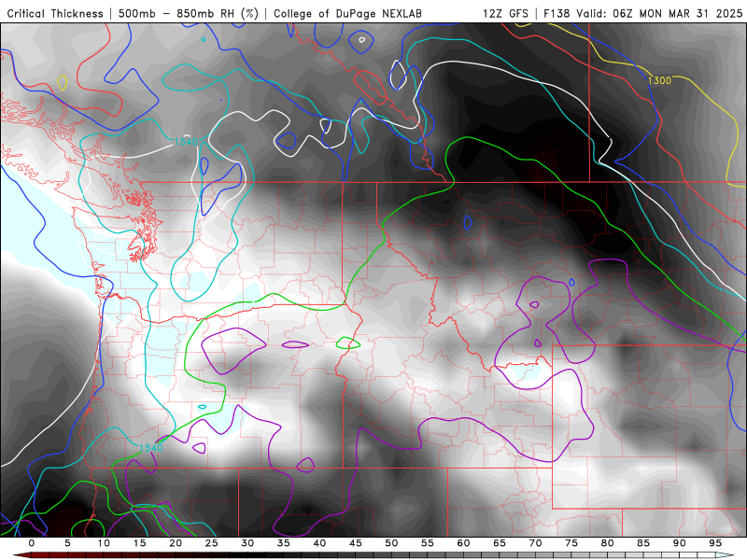Click the "30" tick on the RH scale
This screenshot has width=747, height=560.
click(x=247, y=543)
